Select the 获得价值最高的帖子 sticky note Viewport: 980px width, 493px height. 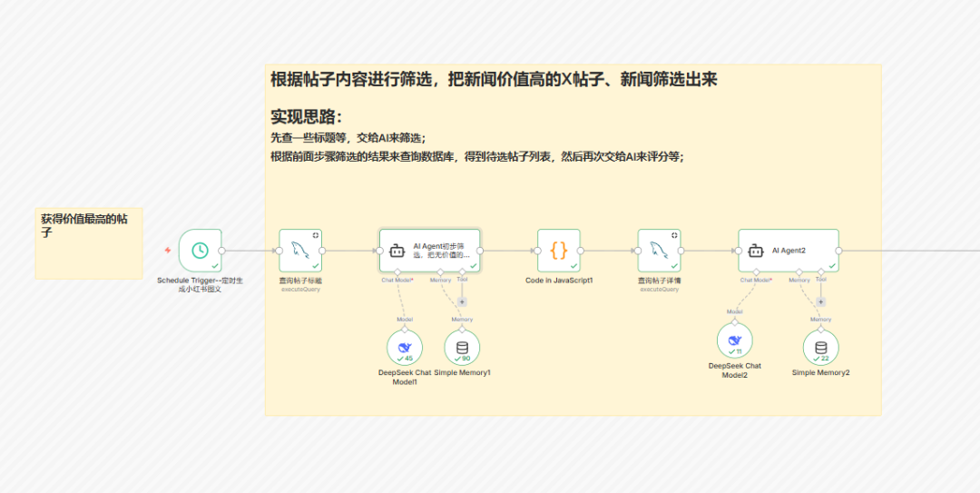(89, 243)
